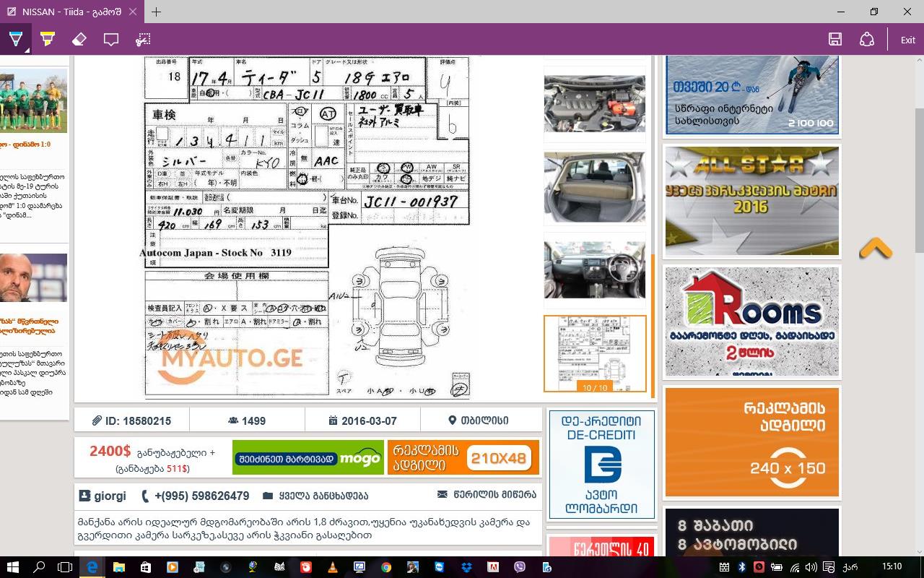The height and width of the screenshot is (578, 924).
Task: Exit Web Note mode
Action: (x=907, y=40)
